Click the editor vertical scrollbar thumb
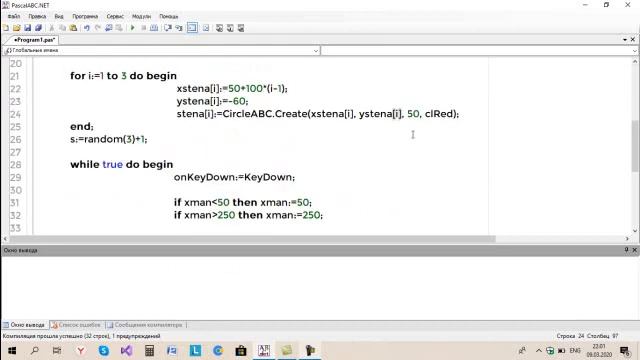The image size is (640, 360). [635, 146]
